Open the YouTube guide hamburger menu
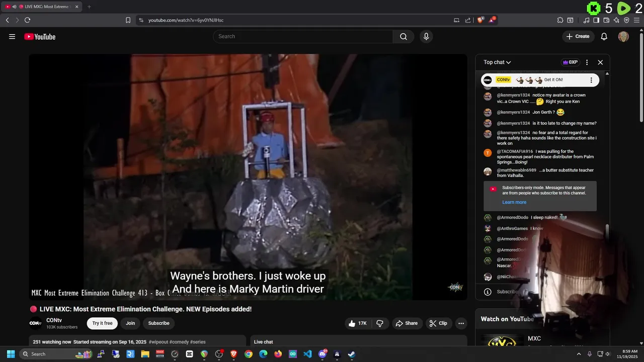The width and height of the screenshot is (644, 362). click(12, 36)
